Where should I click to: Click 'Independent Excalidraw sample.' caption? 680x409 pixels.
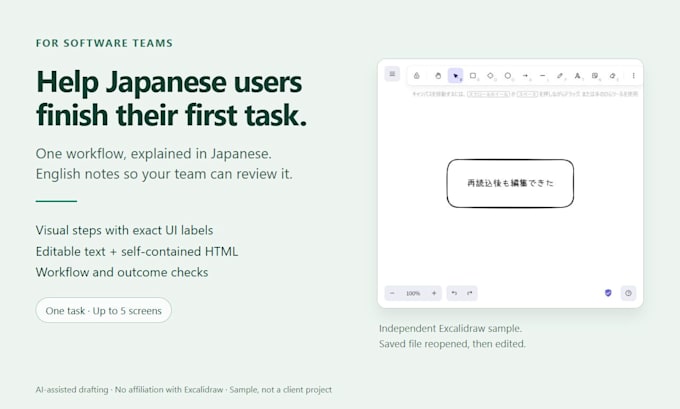pos(450,328)
